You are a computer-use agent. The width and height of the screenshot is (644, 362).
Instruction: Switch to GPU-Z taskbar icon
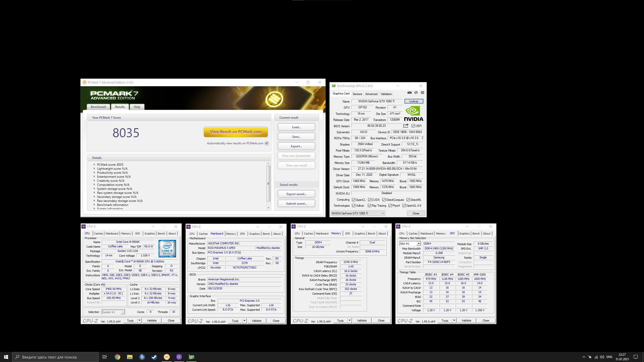pos(191,357)
